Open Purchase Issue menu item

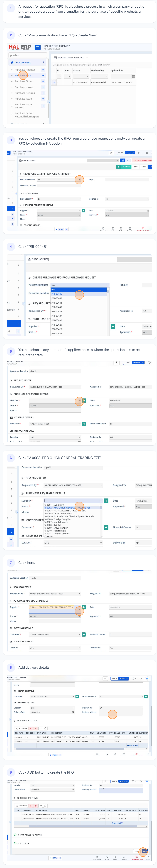click(23, 99)
